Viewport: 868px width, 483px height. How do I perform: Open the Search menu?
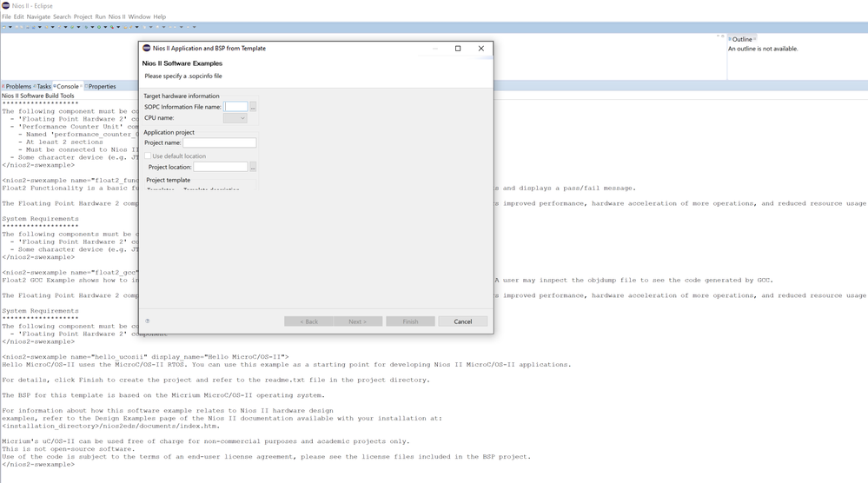coord(62,17)
